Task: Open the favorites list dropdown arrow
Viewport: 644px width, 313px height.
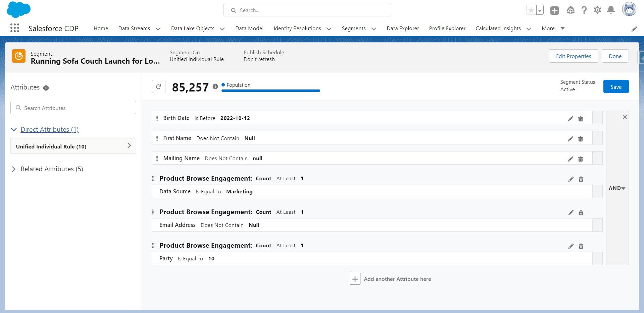Action: (540, 10)
